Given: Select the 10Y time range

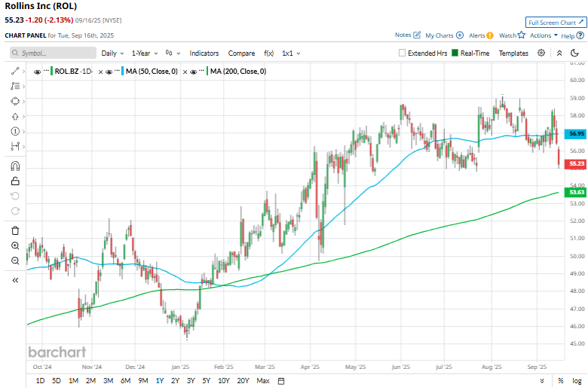Looking at the screenshot, I should tap(223, 381).
